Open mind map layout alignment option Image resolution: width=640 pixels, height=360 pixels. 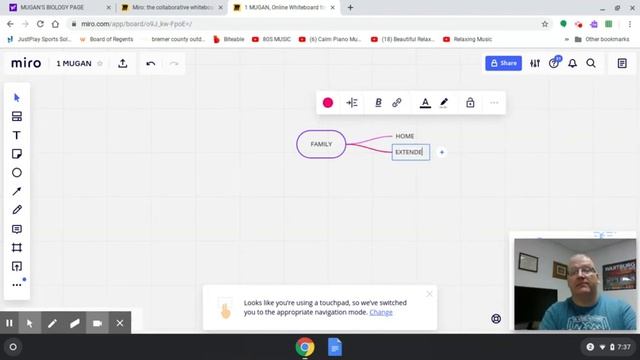352,103
